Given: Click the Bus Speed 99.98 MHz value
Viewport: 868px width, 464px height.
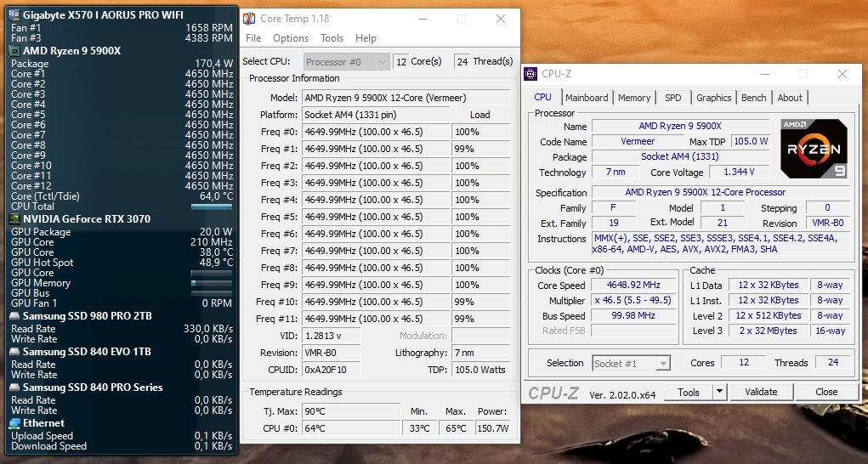Looking at the screenshot, I should point(634,316).
